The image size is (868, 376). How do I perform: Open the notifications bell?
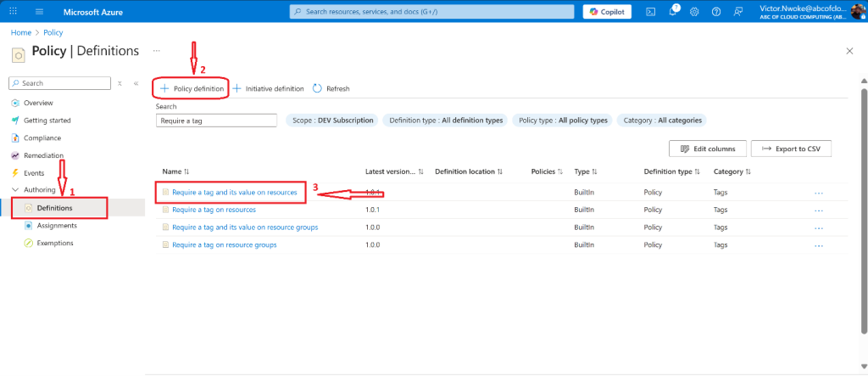click(673, 12)
